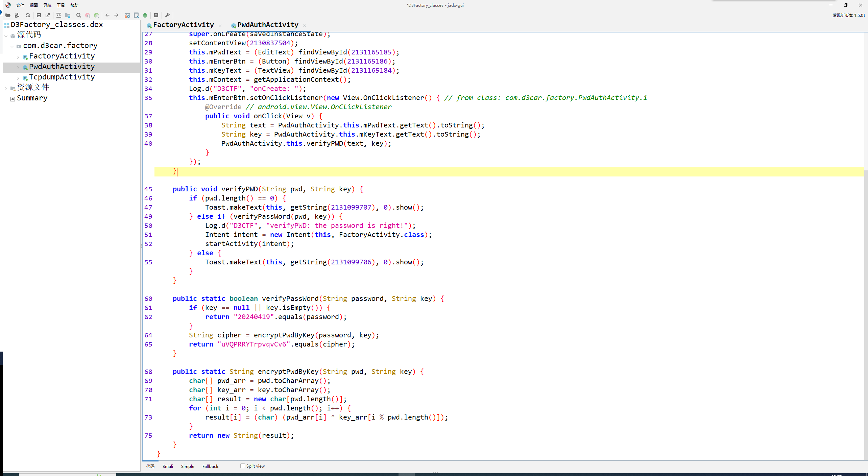868x476 pixels.
Task: Click the reload refresh toolbar icon
Action: 28,15
